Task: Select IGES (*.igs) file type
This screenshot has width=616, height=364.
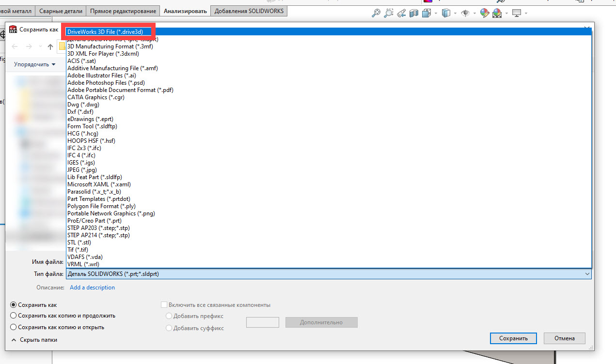Action: [329, 163]
